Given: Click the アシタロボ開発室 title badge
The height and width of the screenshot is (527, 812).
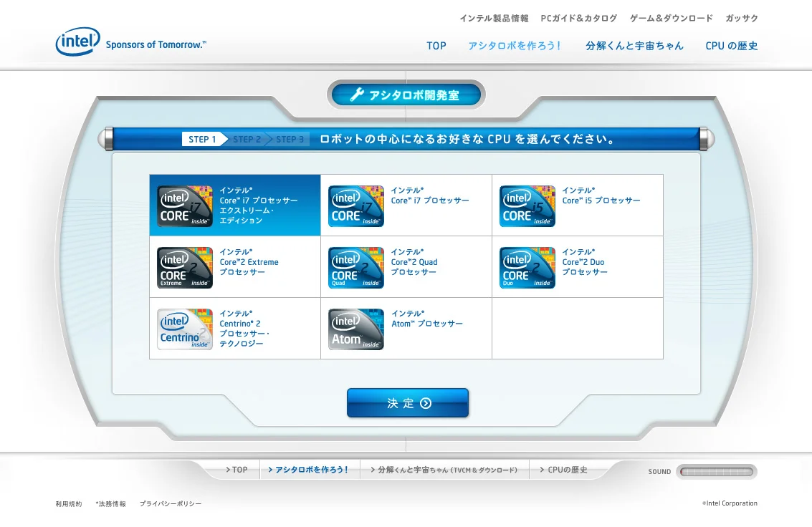Looking at the screenshot, I should point(406,95).
